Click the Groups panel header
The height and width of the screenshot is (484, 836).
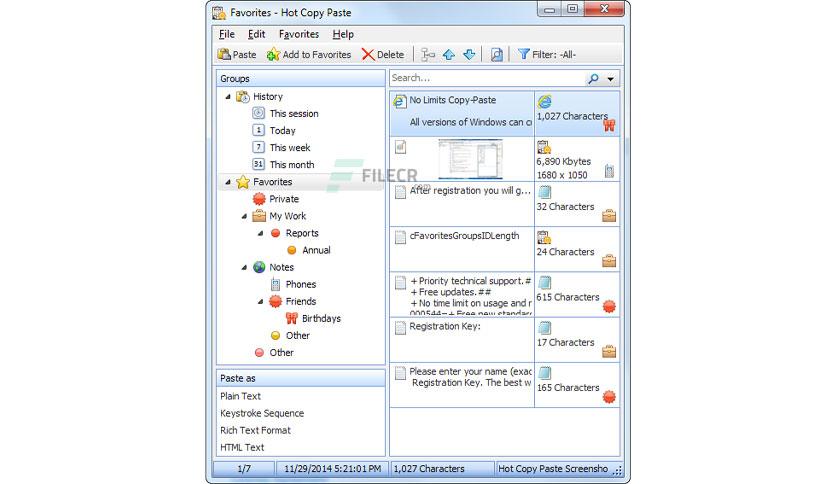(301, 78)
